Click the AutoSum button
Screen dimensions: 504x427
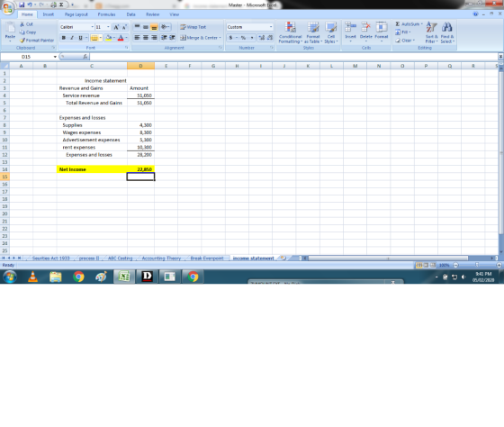[407, 24]
